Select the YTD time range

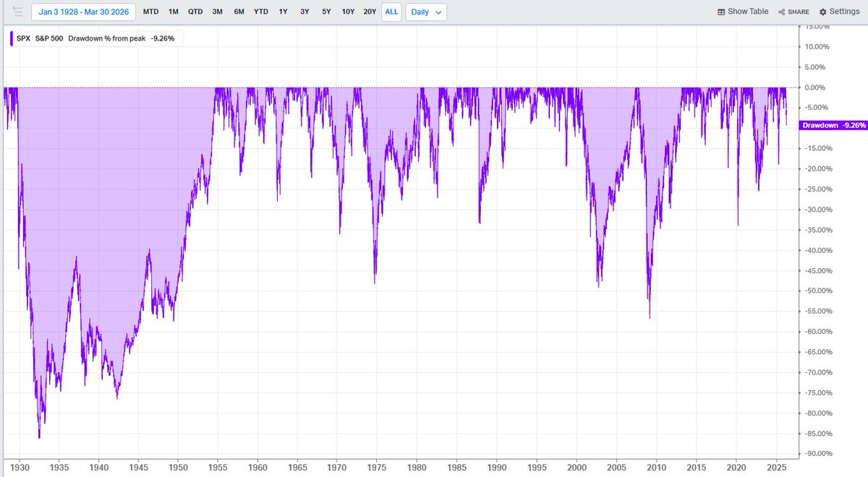(262, 12)
